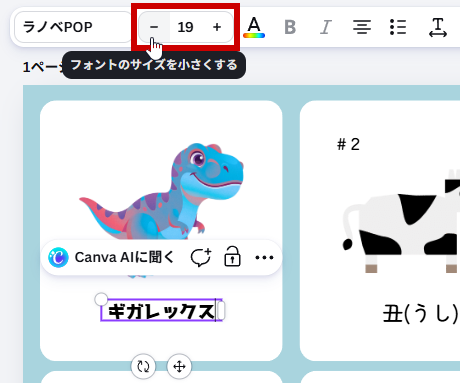460x383 pixels.
Task: Click right resize handle of text box
Action: point(221,311)
